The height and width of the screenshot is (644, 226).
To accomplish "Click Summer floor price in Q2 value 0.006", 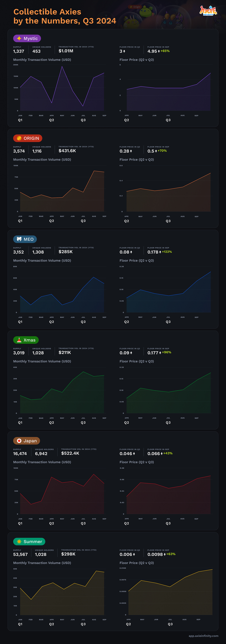I will tap(126, 554).
